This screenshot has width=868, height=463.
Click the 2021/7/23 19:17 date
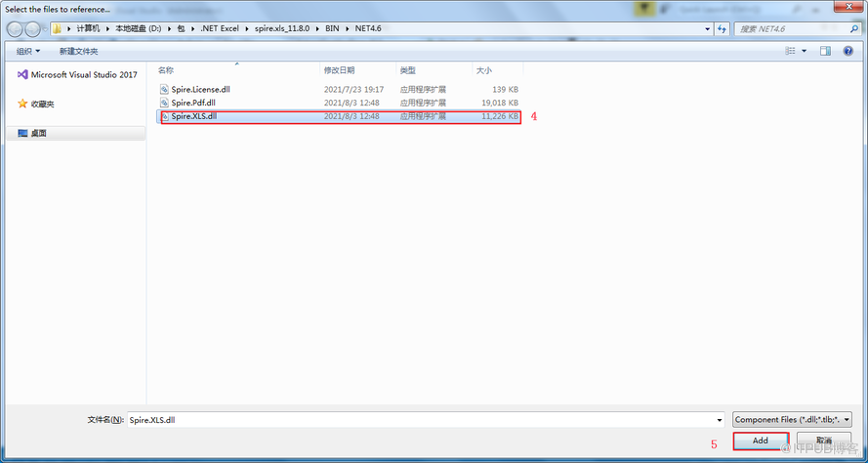tap(353, 89)
